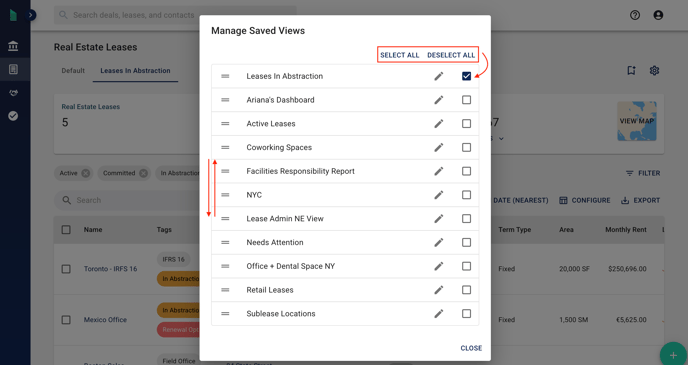This screenshot has height=365, width=688.
Task: Tick the Coworking Spaces checkbox
Action: click(466, 147)
